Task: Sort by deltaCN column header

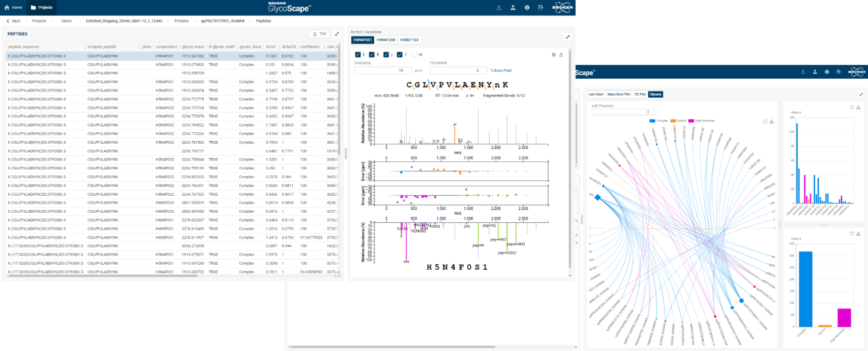Action: pyautogui.click(x=290, y=46)
